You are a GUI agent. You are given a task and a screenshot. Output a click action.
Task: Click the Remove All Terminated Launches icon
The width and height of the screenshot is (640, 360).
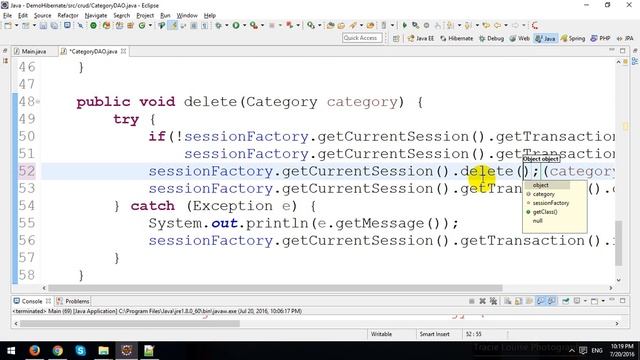click(493, 301)
